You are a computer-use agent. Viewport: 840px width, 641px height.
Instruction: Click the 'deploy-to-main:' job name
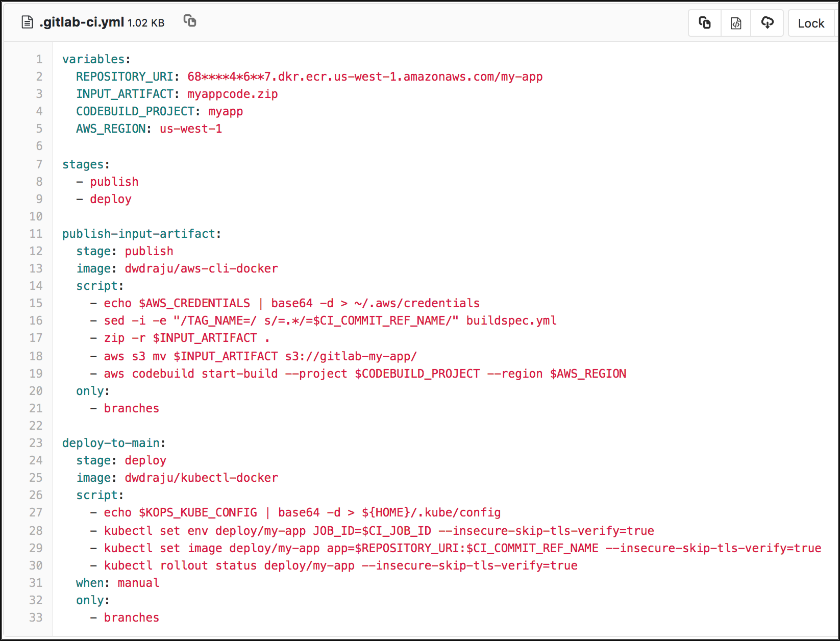[114, 443]
